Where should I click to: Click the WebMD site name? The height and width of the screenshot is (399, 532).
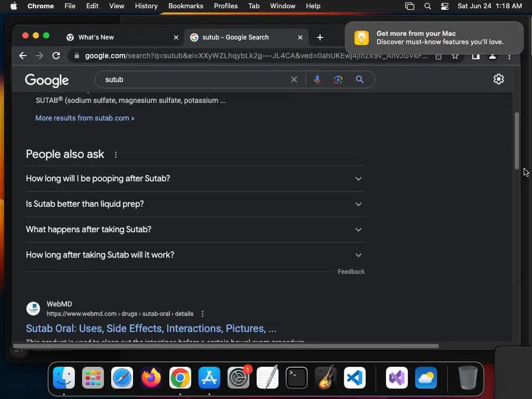click(x=59, y=304)
